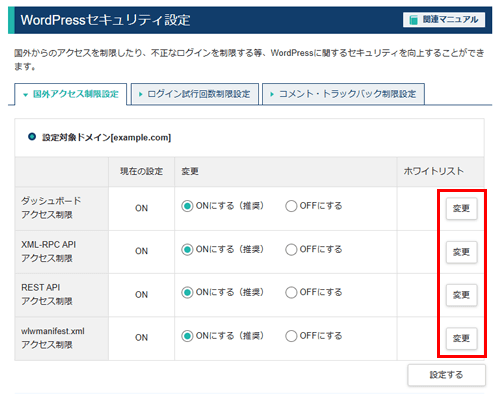500x394 pixels.
Task: Select ONにする for ダッシュボード アクセス制限
Action: (x=187, y=206)
